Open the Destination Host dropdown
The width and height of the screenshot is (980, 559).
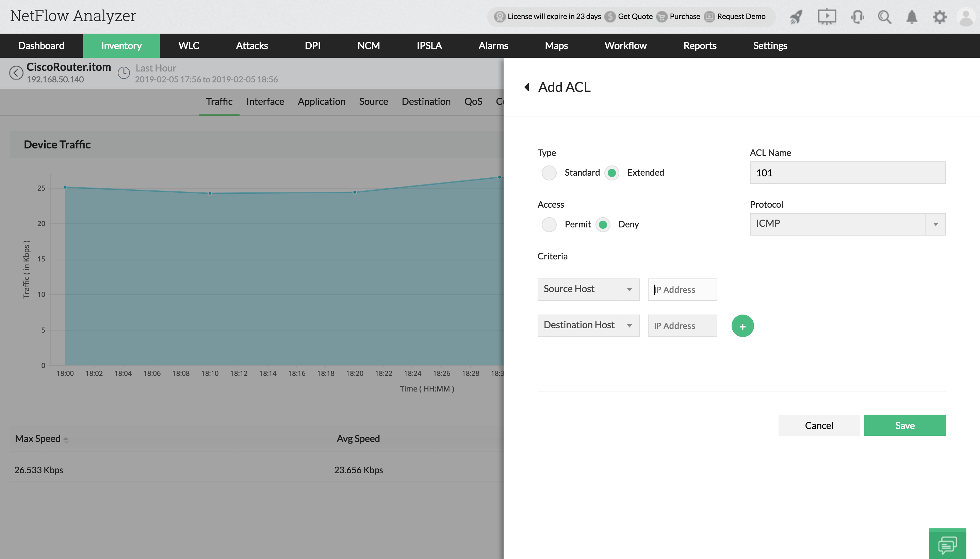point(588,325)
